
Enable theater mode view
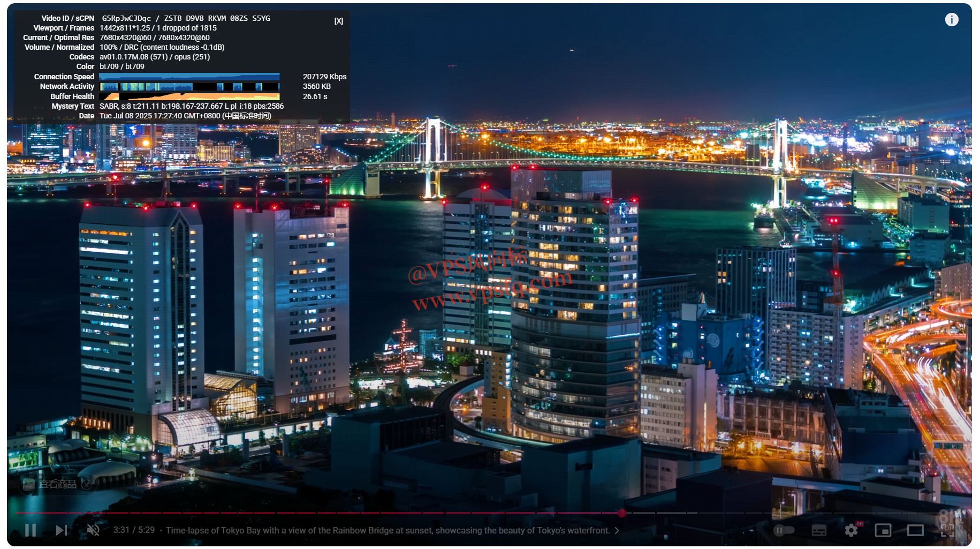(915, 530)
